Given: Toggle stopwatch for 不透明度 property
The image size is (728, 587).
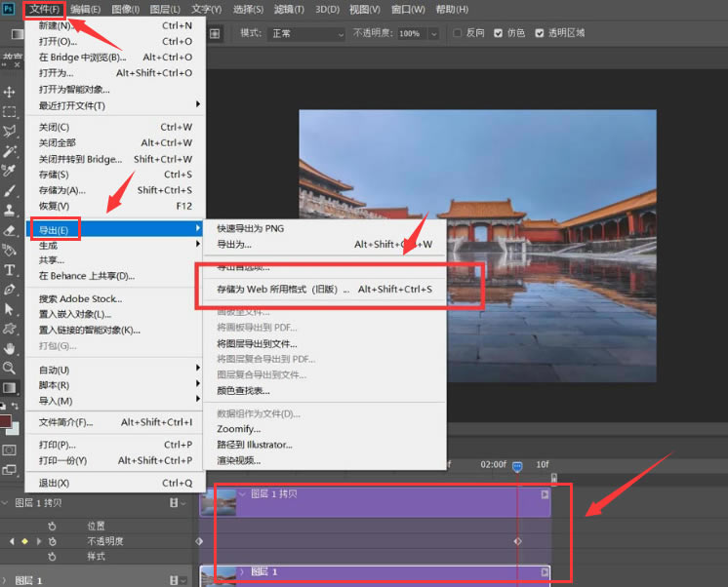Looking at the screenshot, I should pos(52,541).
